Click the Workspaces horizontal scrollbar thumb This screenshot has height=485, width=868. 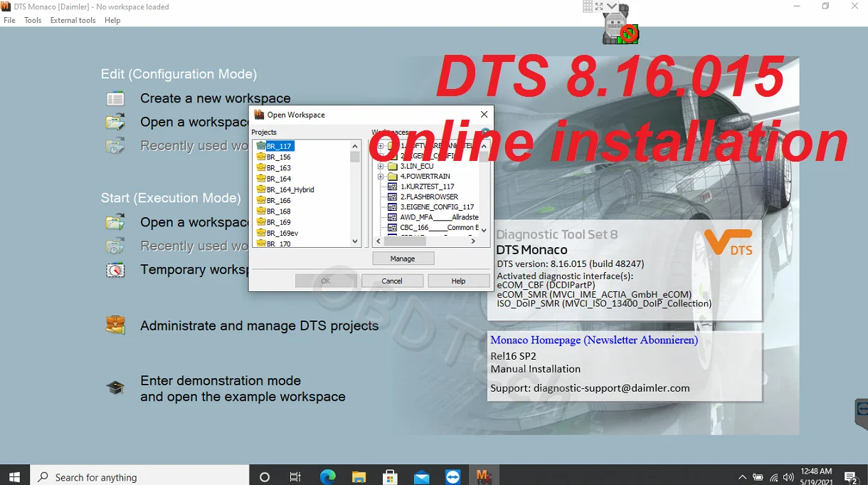(405, 241)
